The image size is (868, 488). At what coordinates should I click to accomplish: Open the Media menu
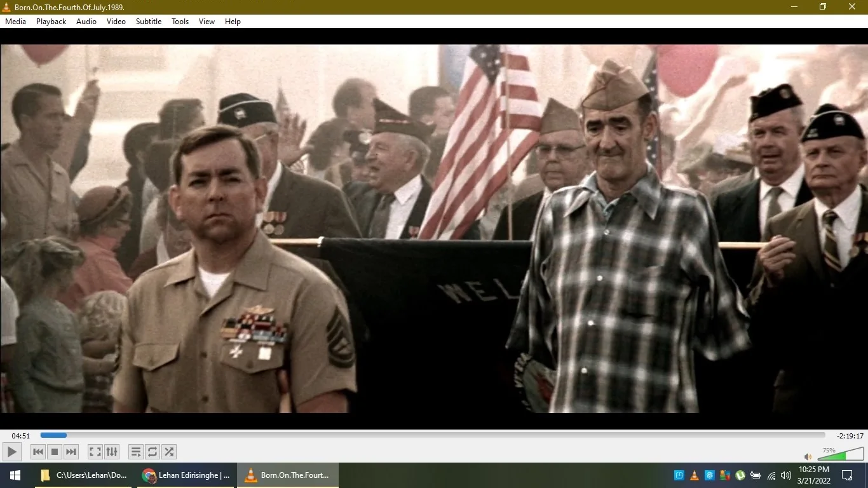tap(16, 21)
